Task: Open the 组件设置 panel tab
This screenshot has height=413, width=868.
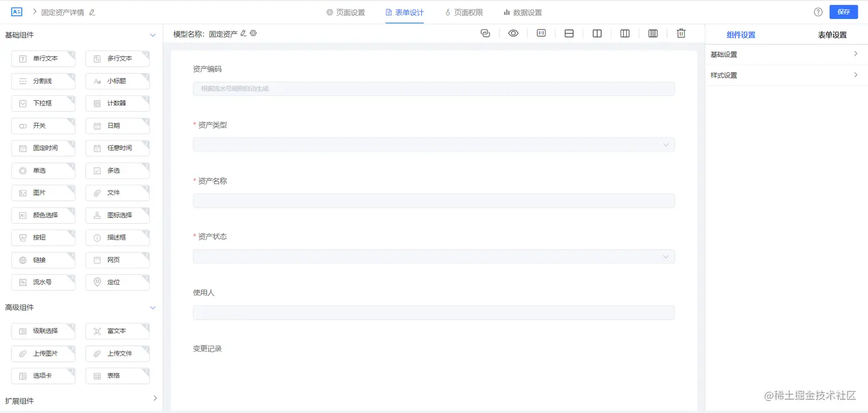Action: 741,35
